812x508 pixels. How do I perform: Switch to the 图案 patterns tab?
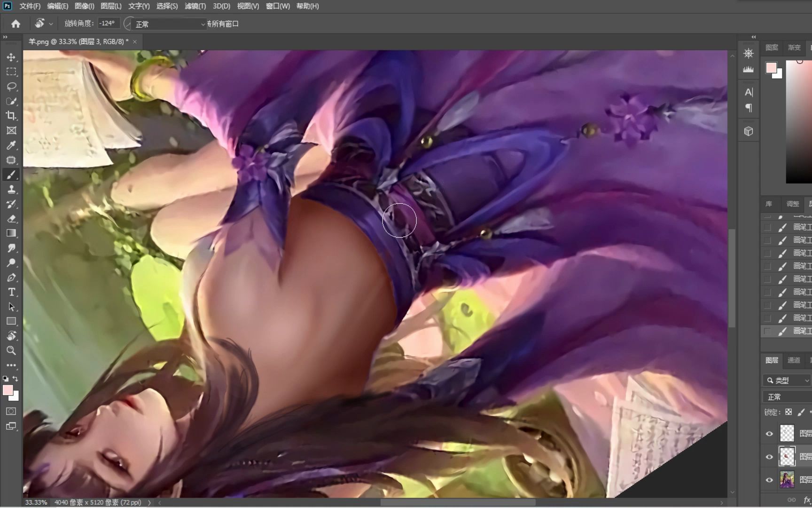(x=772, y=48)
